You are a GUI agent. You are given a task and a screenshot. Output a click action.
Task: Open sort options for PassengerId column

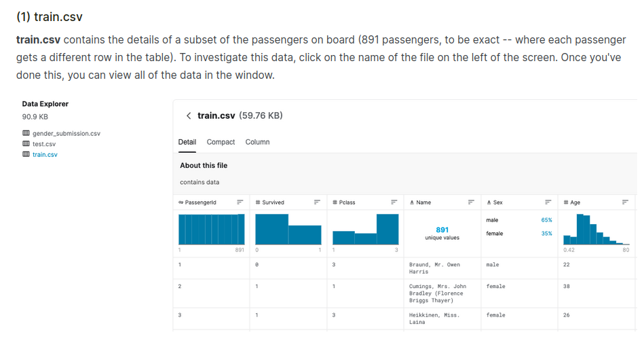(x=240, y=202)
